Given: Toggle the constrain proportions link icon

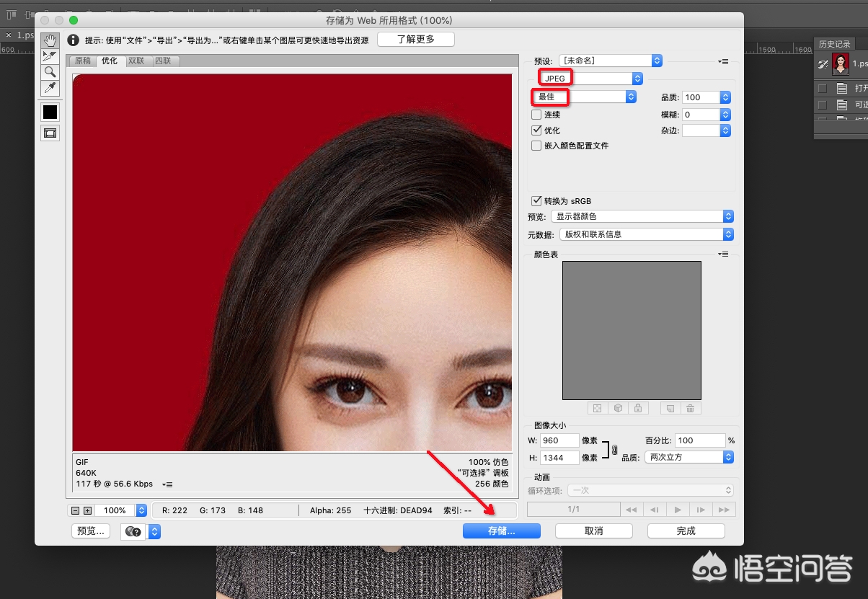Looking at the screenshot, I should point(614,450).
